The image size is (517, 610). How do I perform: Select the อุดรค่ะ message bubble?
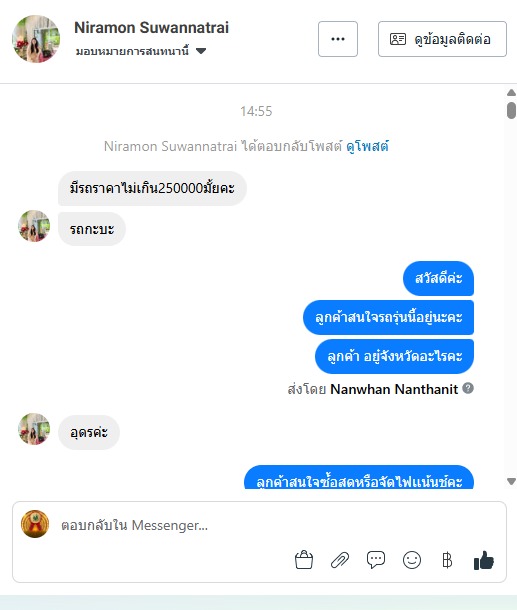(x=89, y=432)
